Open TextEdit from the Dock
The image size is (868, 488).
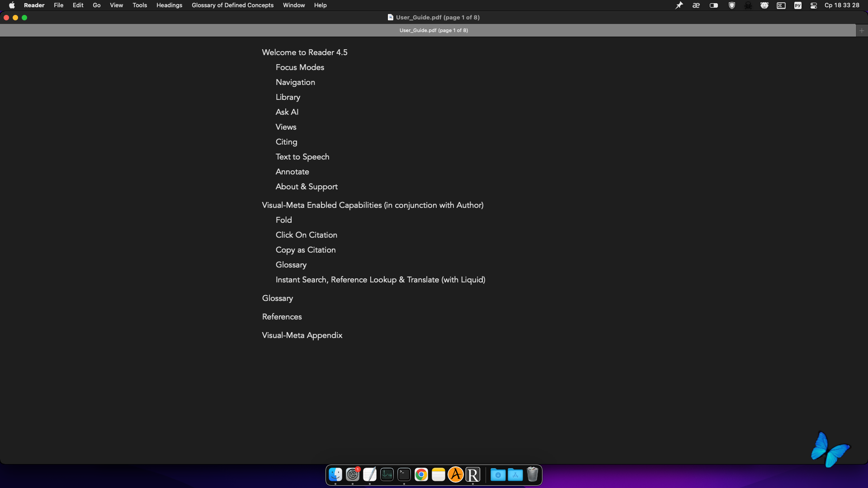click(370, 474)
